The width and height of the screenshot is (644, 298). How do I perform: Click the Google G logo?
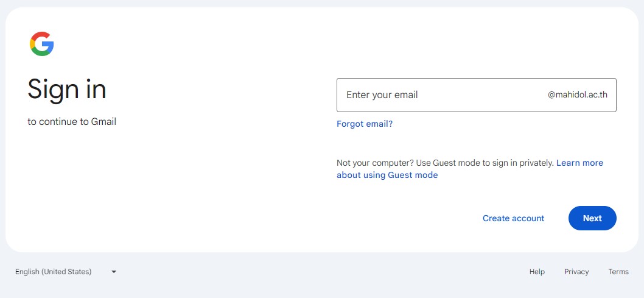pos(42,44)
